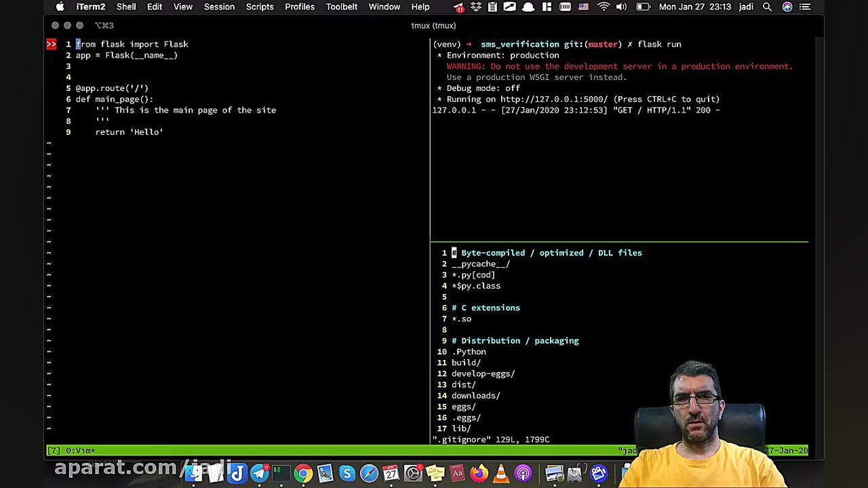Open the Profiles menu
The image size is (868, 488).
tap(300, 7)
